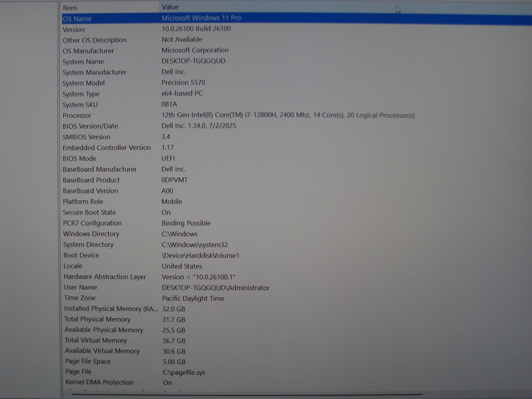Select the Hardware Abstraction Layer row
Viewport: 532px width, 399px height.
(x=105, y=277)
